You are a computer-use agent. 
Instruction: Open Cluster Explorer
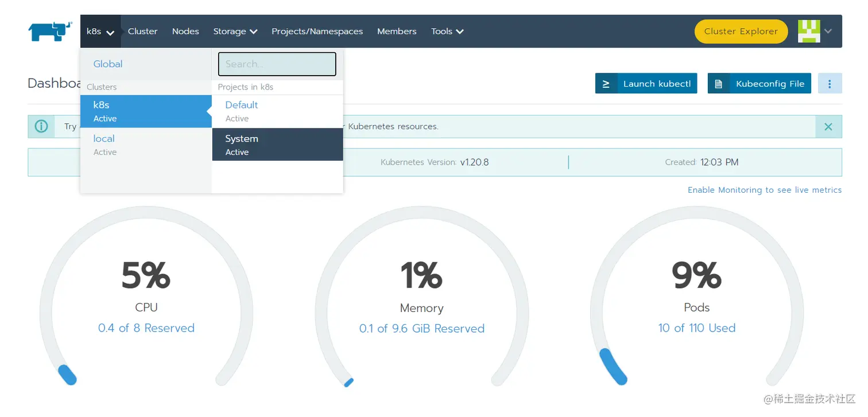[x=741, y=32]
